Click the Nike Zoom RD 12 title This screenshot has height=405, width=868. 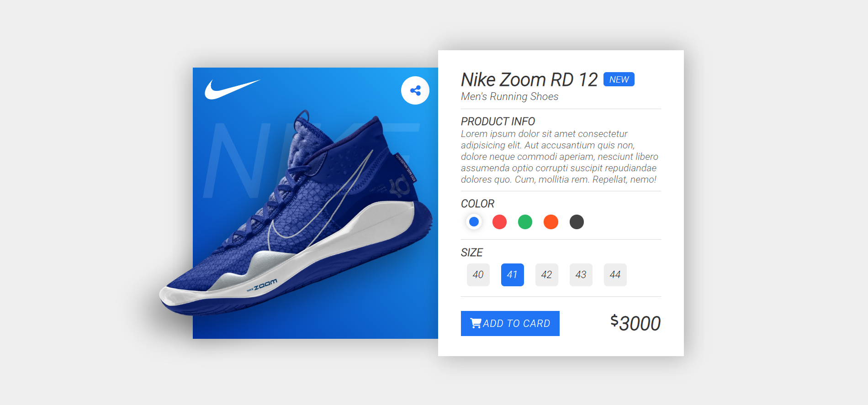[529, 80]
